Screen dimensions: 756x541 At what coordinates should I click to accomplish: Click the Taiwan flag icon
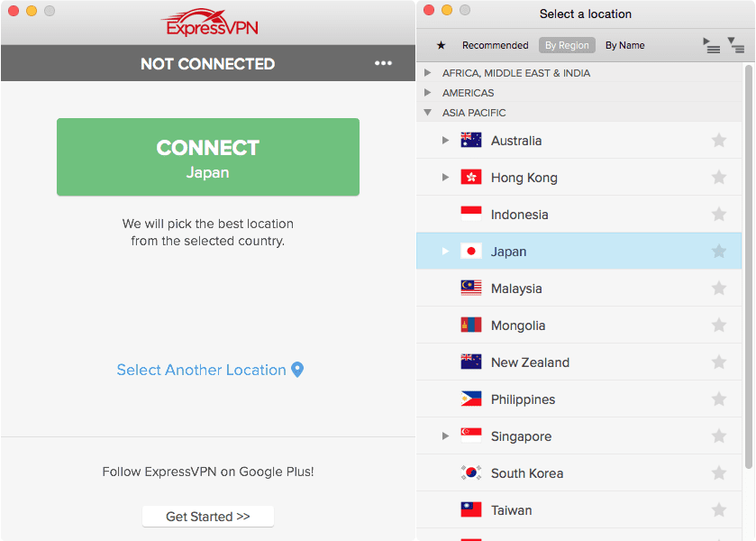tap(471, 509)
